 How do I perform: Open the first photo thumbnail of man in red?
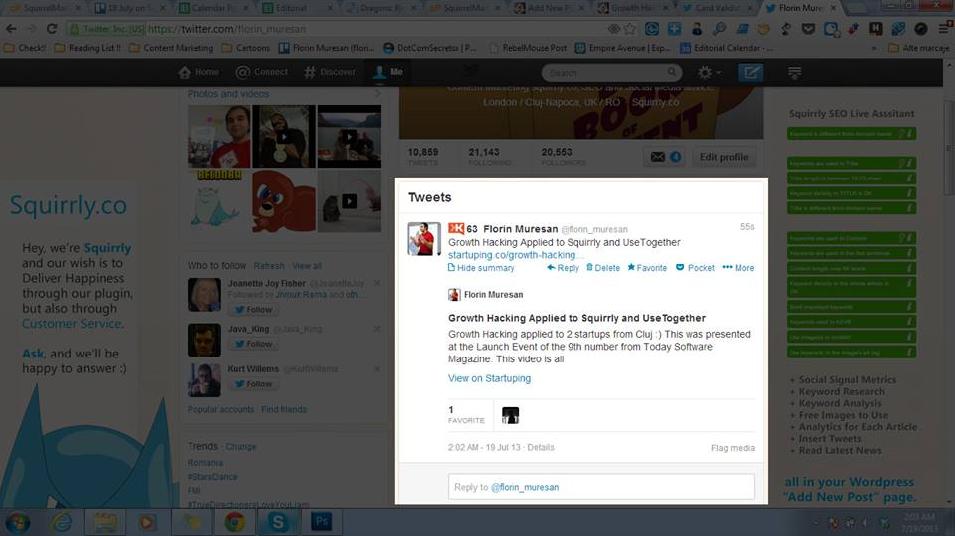tap(219, 136)
